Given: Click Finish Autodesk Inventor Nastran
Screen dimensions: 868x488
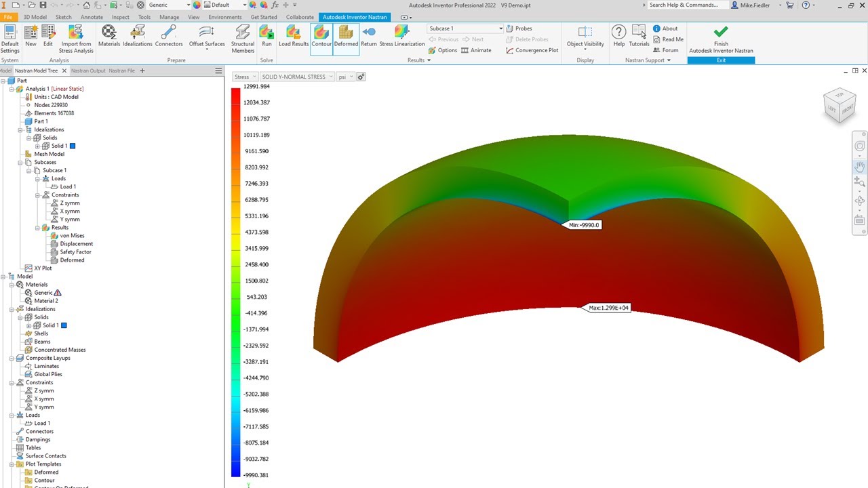Looking at the screenshot, I should (x=721, y=40).
